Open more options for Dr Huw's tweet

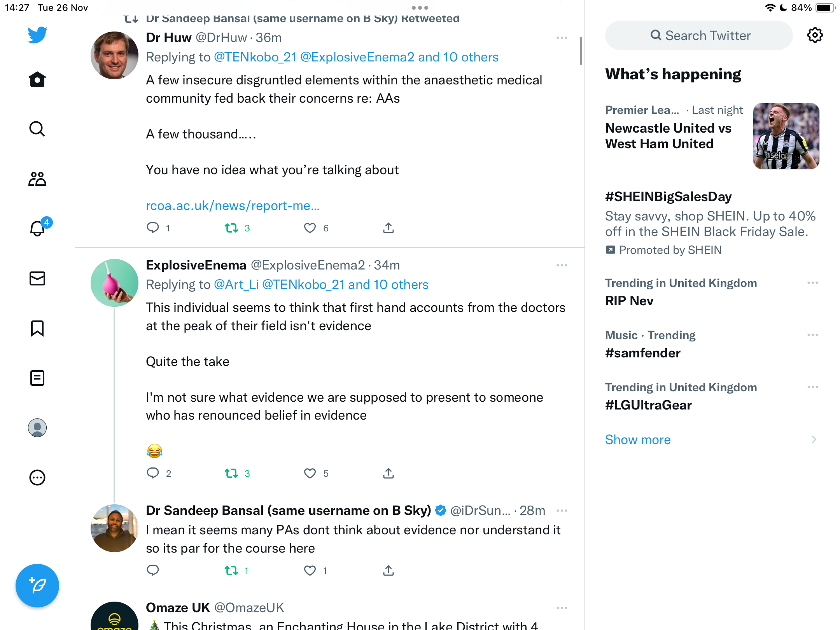(562, 38)
